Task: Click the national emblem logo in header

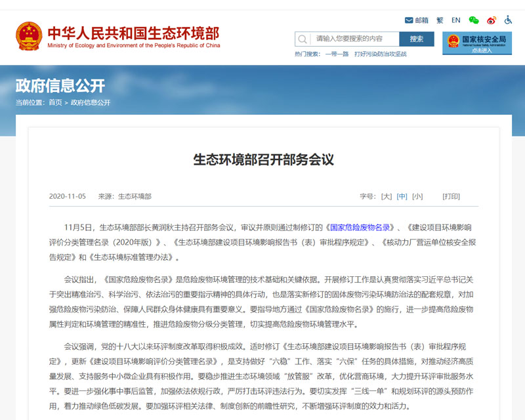Action: click(x=29, y=36)
